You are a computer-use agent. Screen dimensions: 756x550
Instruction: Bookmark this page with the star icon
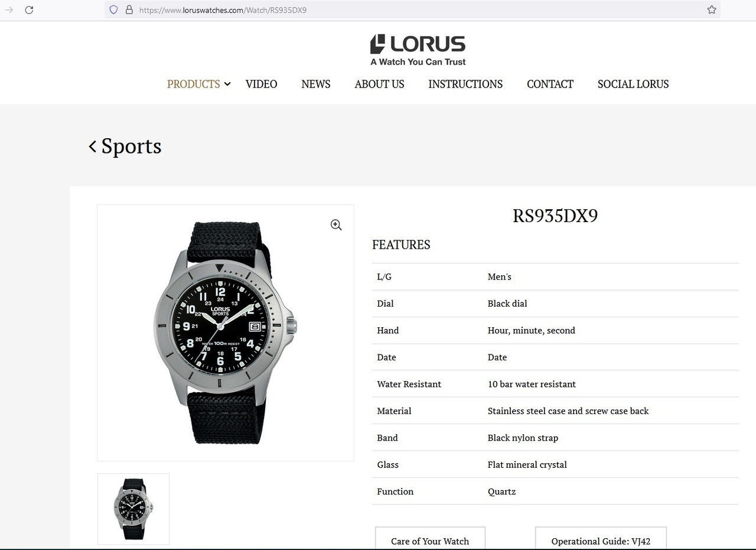tap(711, 9)
